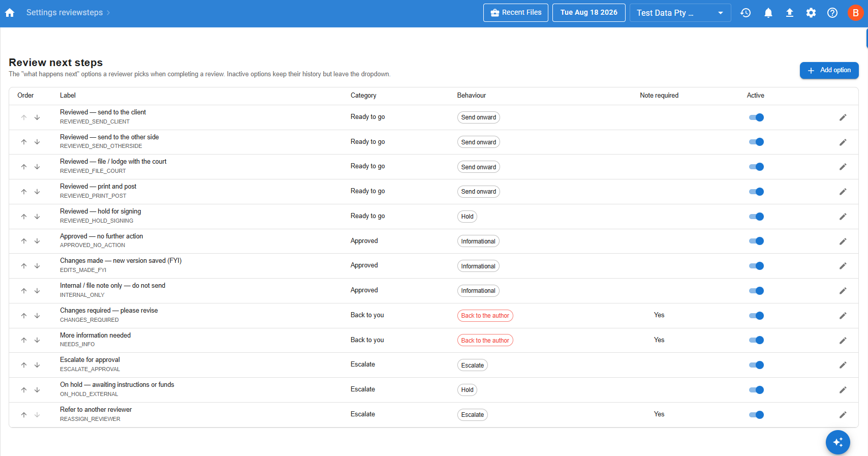This screenshot has height=456, width=868.
Task: Edit the 'Approved — no further action' row
Action: (x=843, y=241)
